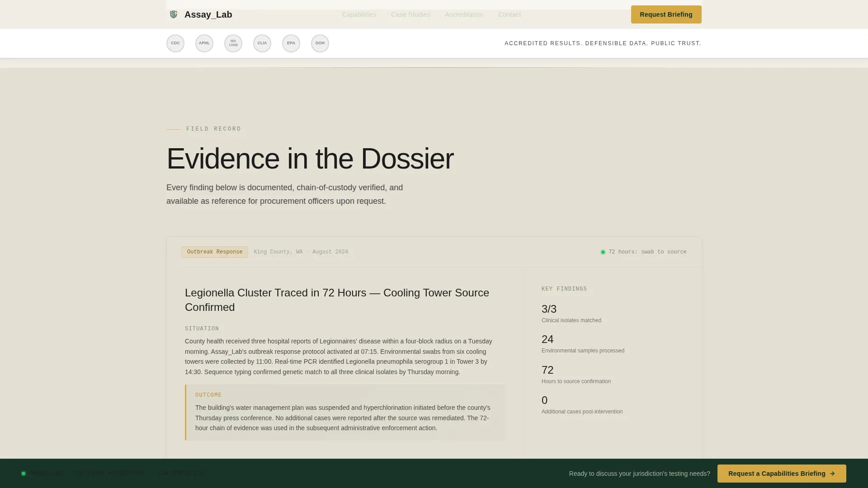868x488 pixels.
Task: Click 'Clinical isolates matched' label
Action: (x=571, y=320)
